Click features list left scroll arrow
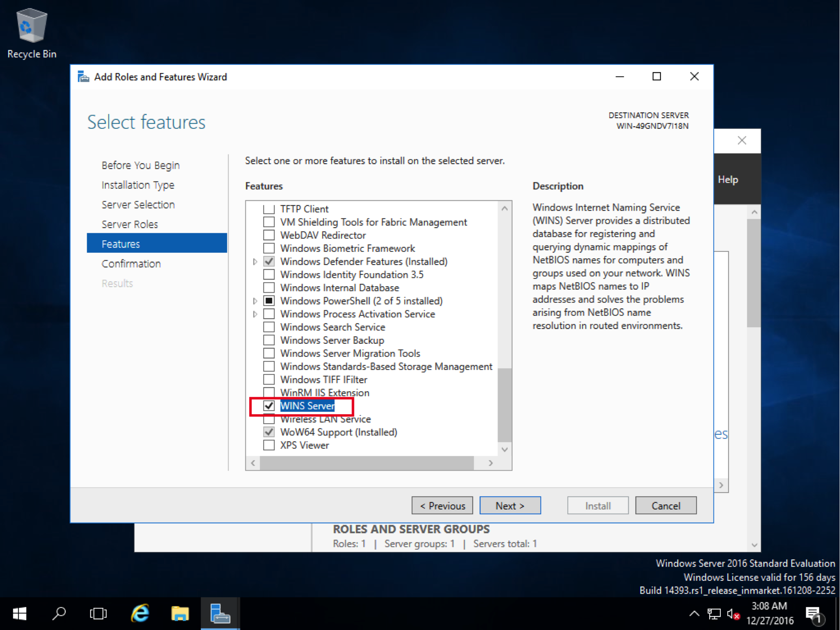The width and height of the screenshot is (840, 630). [x=253, y=463]
